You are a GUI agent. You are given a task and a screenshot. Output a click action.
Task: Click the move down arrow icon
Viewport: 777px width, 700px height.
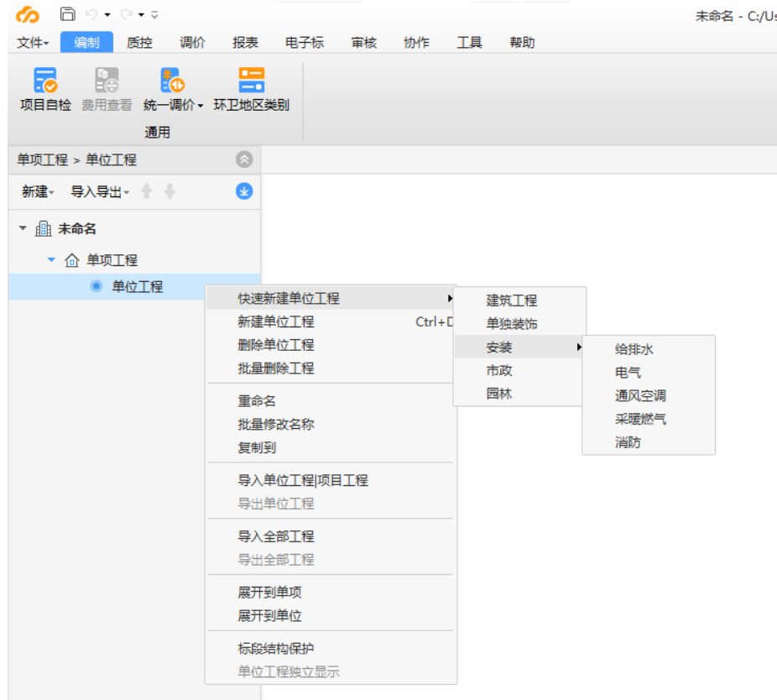coord(170,191)
